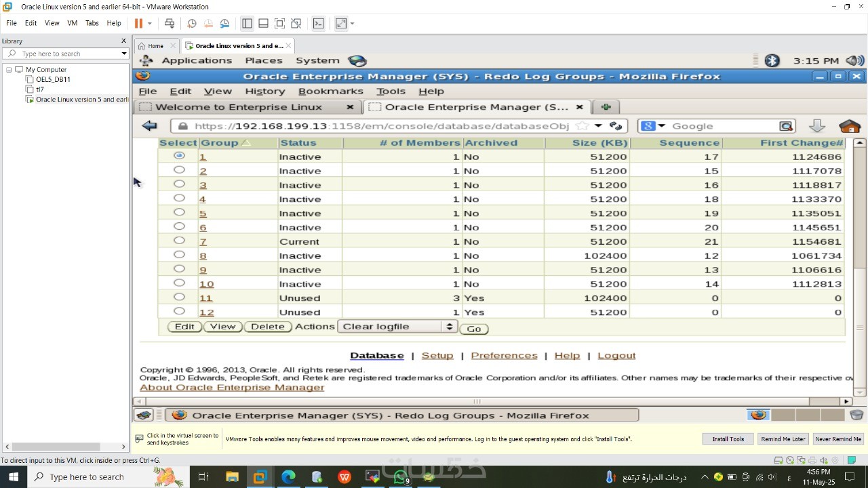This screenshot has height=488, width=868.
Task: Open a new Firefox tab with the plus button
Action: (x=606, y=107)
